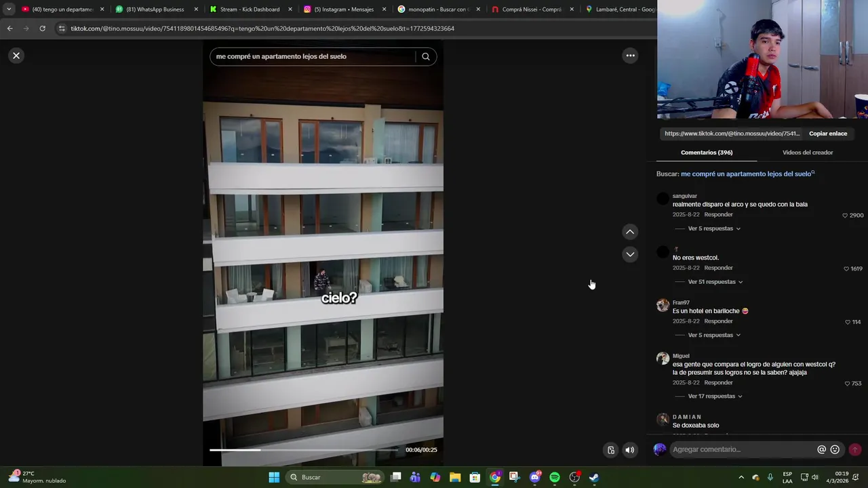Open Fran97's profile avatar
Image resolution: width=868 pixels, height=488 pixels.
[663, 305]
